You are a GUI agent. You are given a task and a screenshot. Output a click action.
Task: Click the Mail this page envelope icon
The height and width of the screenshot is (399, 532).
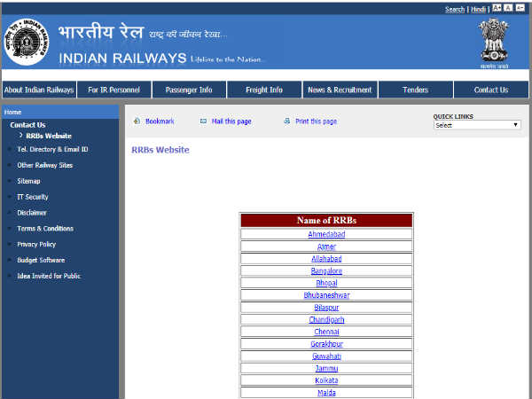pyautogui.click(x=203, y=121)
